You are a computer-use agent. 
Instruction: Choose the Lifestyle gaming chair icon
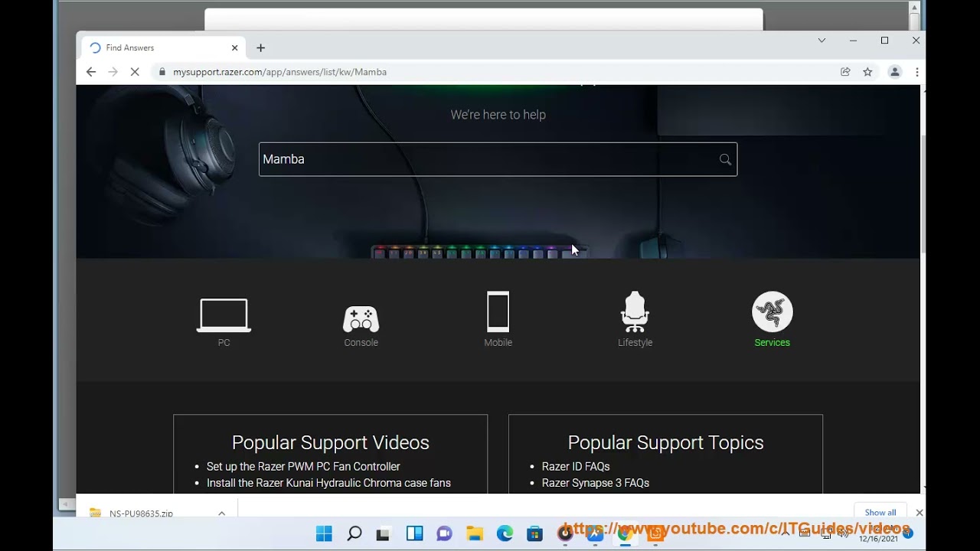(x=635, y=312)
